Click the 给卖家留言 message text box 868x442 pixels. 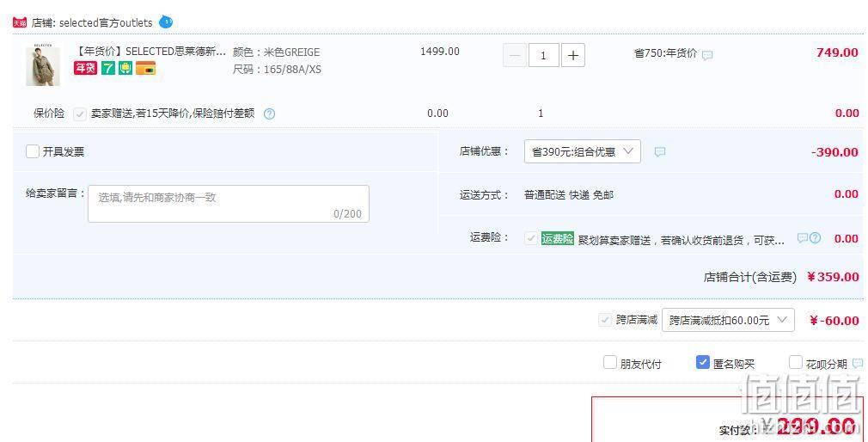click(x=229, y=204)
